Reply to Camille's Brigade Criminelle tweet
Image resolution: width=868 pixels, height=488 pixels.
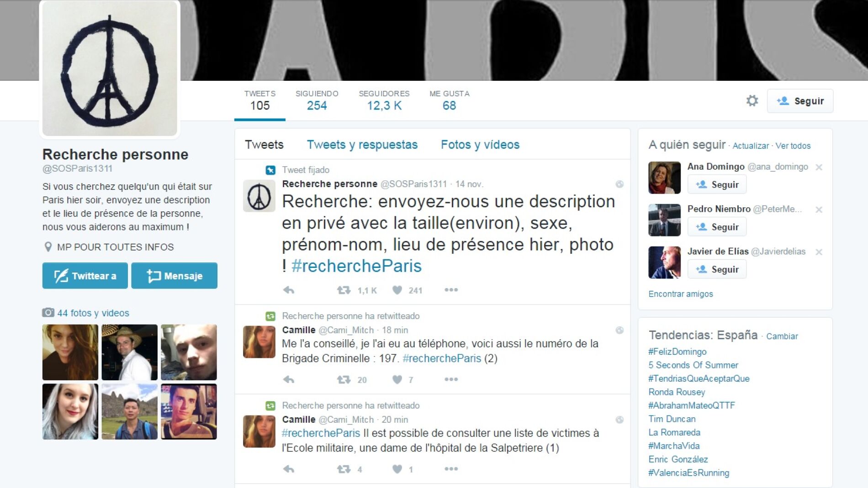(289, 379)
